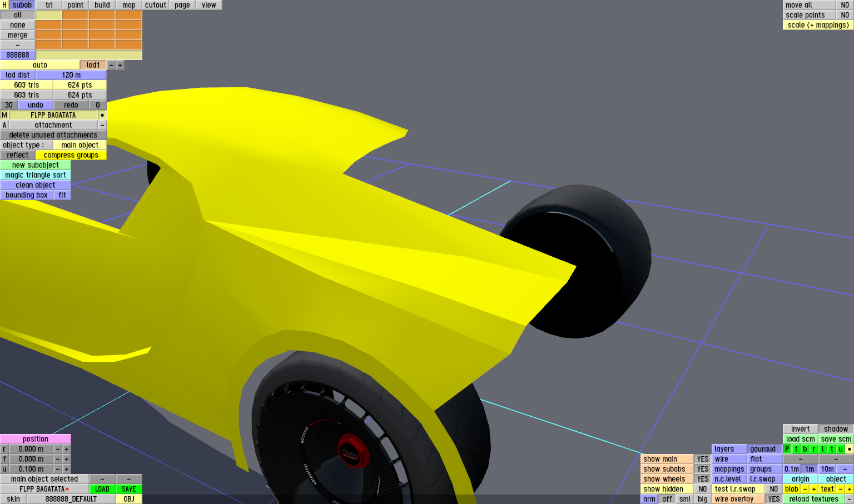Toggle the YES value beside wire overlay
This screenshot has width=854, height=504.
[x=774, y=499]
